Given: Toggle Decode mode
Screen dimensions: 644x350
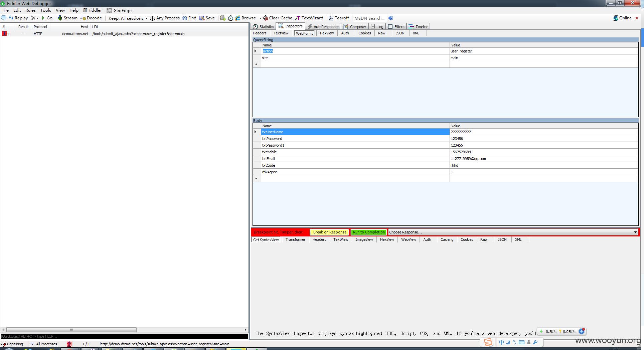Looking at the screenshot, I should coord(91,18).
